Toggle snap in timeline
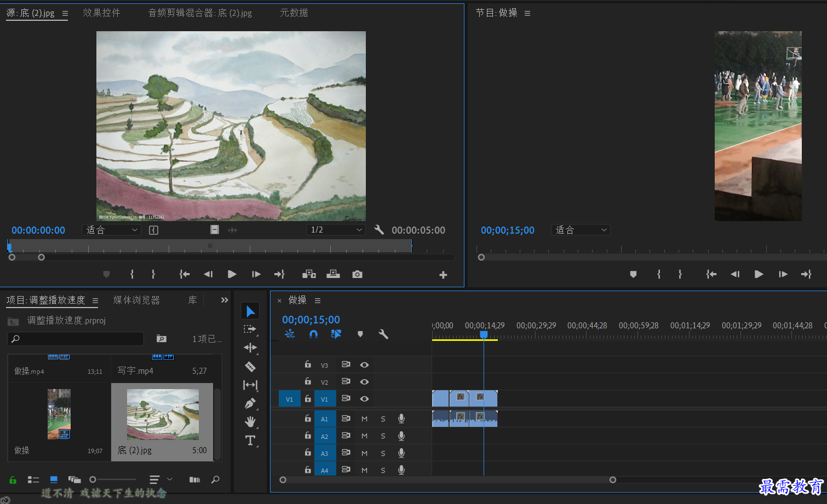The image size is (827, 504). (x=313, y=334)
